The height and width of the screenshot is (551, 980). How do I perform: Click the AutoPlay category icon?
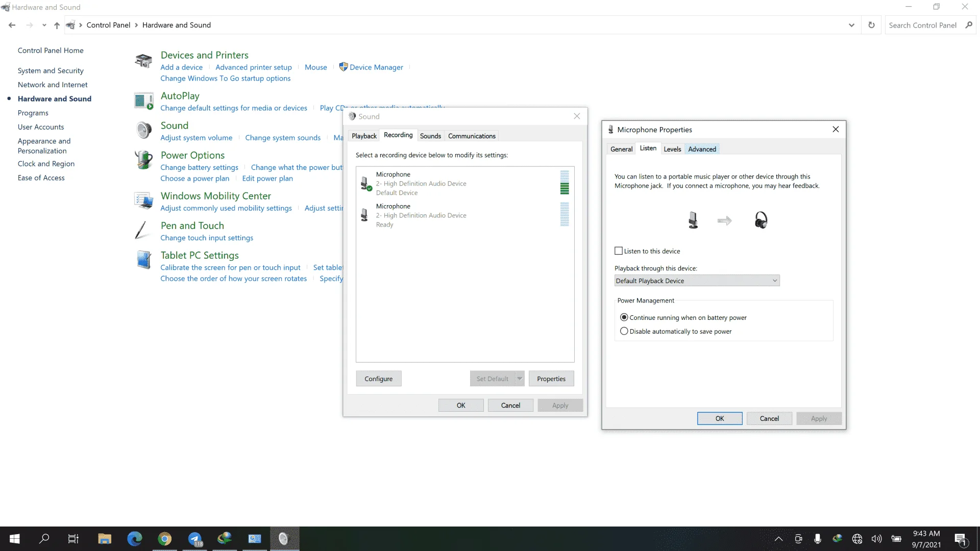(x=143, y=101)
